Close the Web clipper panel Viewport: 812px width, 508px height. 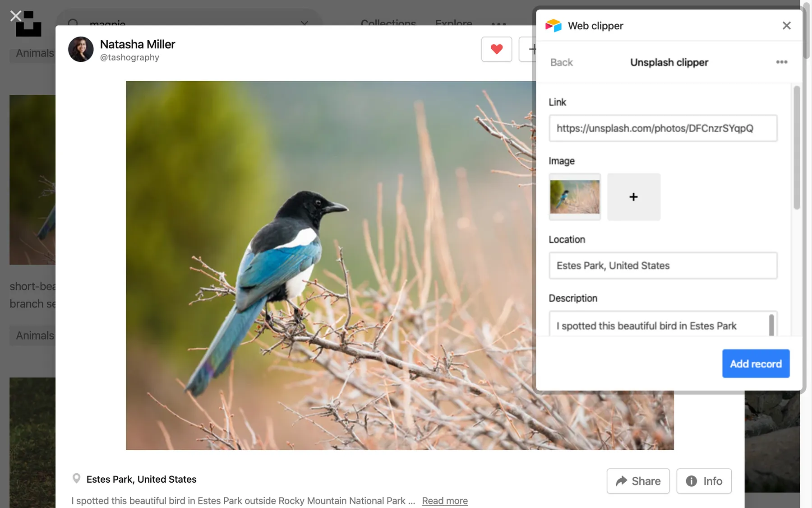[786, 26]
